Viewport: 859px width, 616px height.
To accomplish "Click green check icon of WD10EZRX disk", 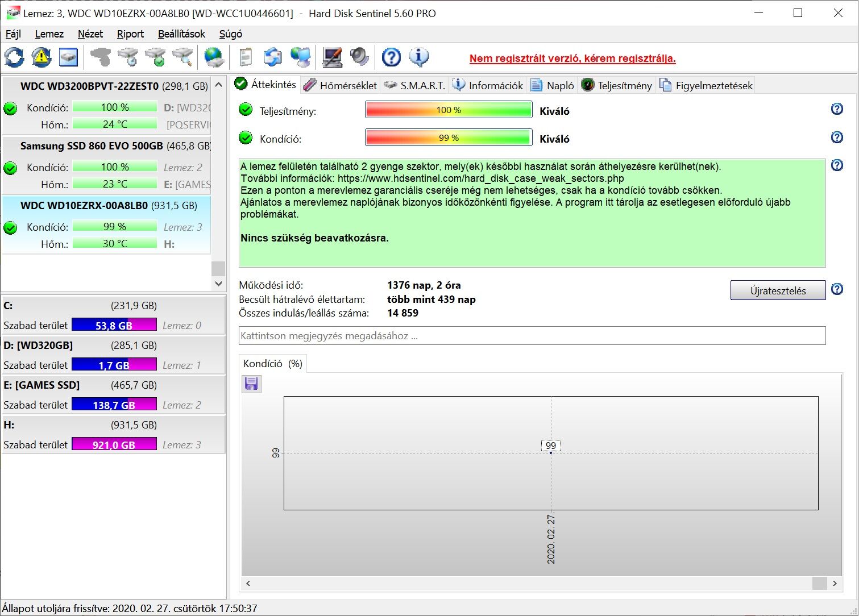I will pos(10,227).
